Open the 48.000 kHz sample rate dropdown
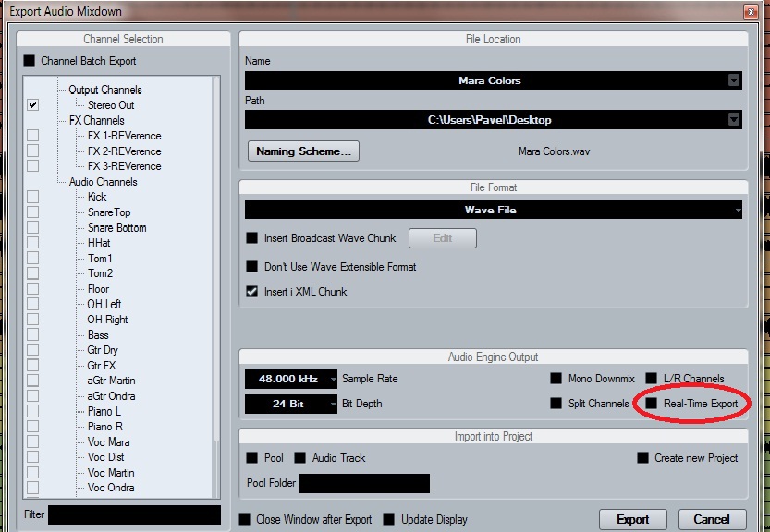This screenshot has height=532, width=770. click(x=332, y=379)
